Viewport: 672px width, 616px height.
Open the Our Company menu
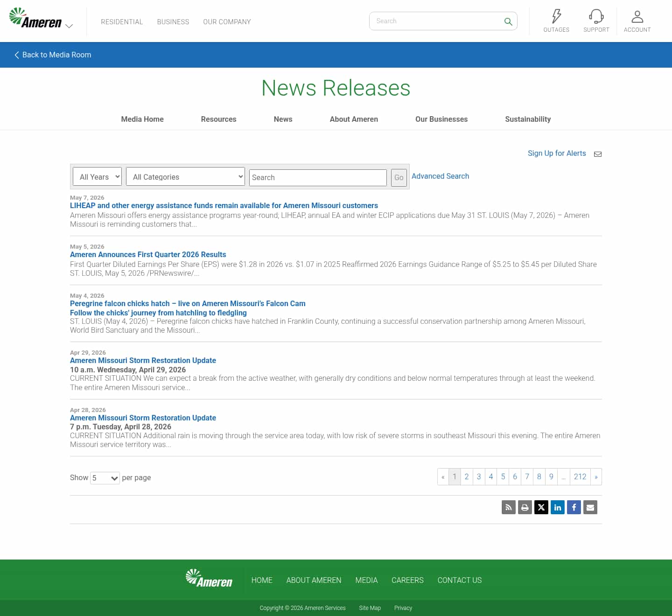point(227,22)
